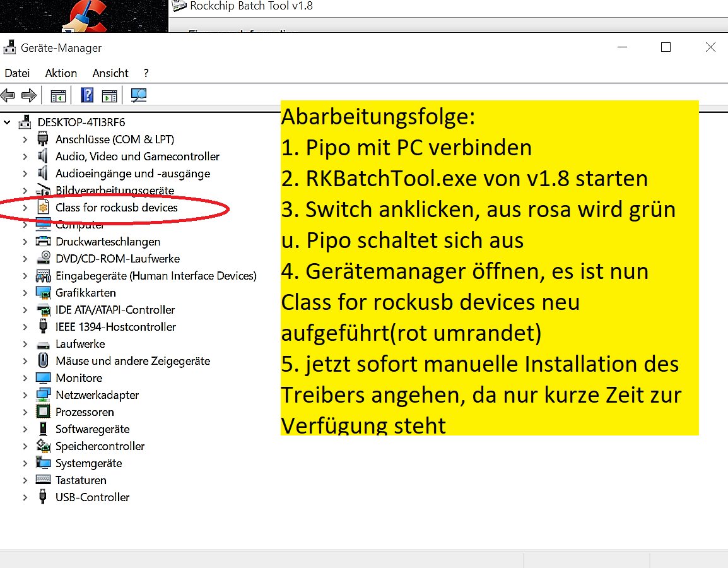Maximize the Geräte-Manager window
The height and width of the screenshot is (568, 728).
[666, 47]
